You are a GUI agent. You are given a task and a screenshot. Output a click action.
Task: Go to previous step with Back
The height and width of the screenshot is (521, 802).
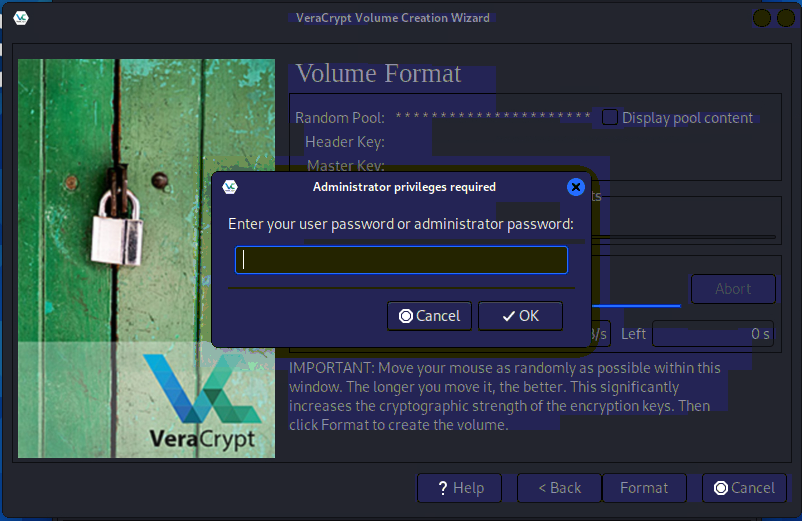click(x=560, y=488)
